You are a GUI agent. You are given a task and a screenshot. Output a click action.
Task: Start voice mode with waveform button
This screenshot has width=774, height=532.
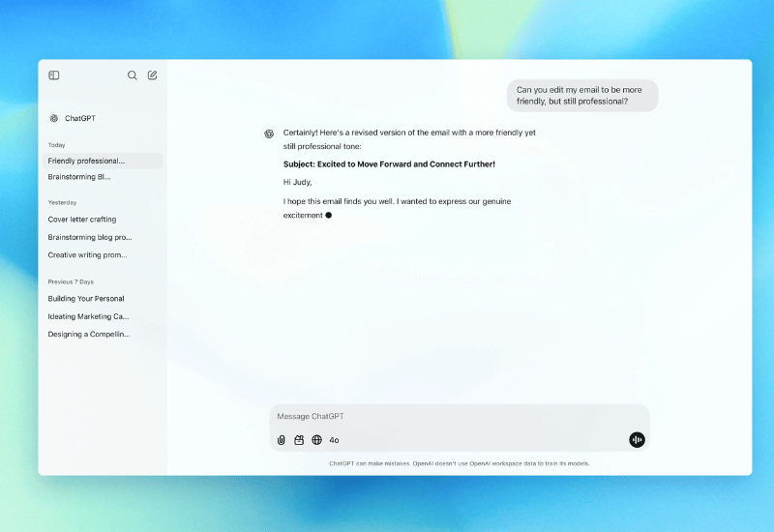click(637, 439)
